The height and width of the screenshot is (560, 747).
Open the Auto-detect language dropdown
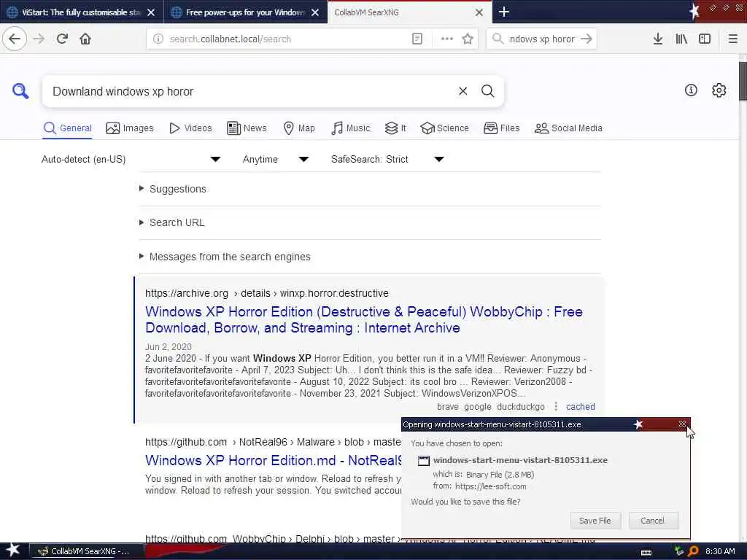[x=131, y=159]
